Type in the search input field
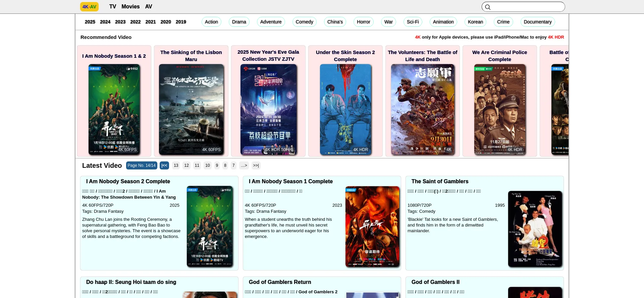644x298 pixels. pyautogui.click(x=527, y=7)
